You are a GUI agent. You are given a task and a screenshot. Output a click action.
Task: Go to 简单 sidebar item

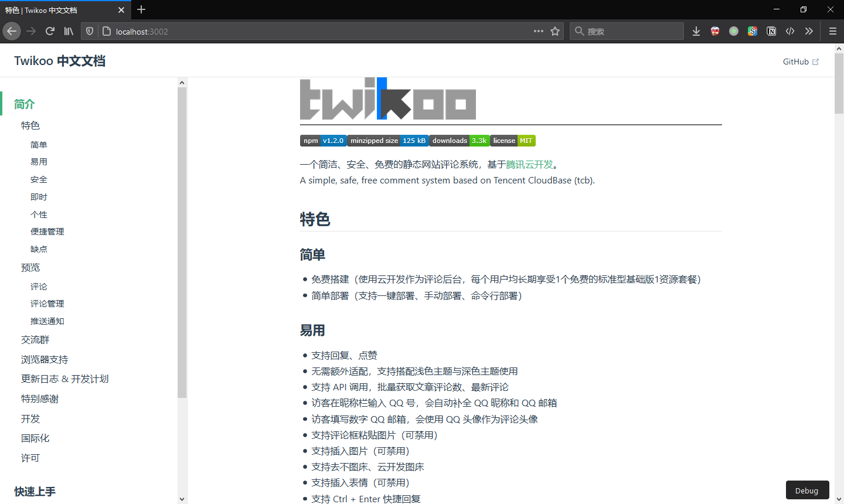39,145
